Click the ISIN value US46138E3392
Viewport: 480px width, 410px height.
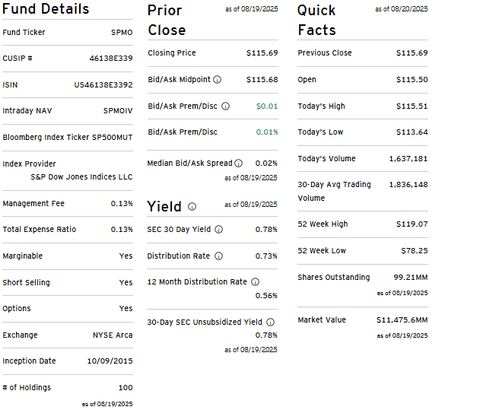point(103,85)
